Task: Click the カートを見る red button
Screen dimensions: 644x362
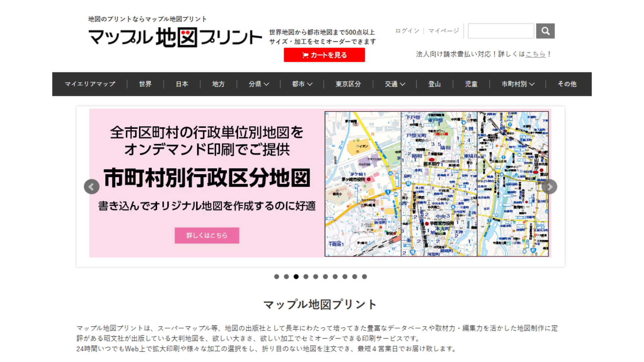Action: coord(324,55)
